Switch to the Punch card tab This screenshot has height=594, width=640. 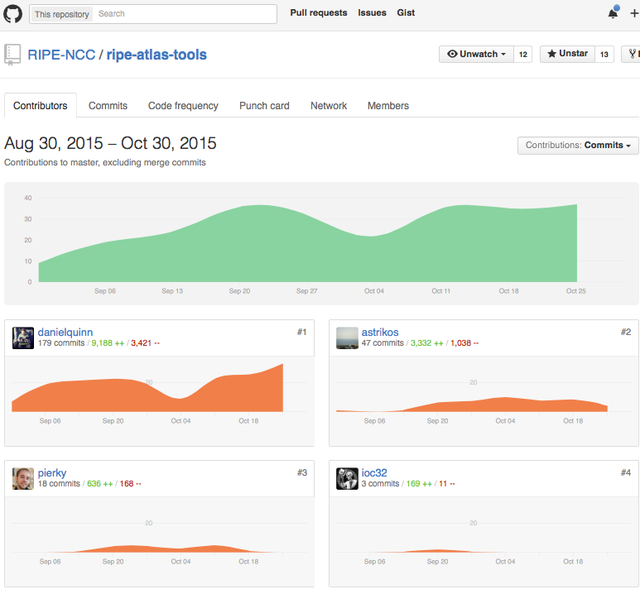pos(264,106)
